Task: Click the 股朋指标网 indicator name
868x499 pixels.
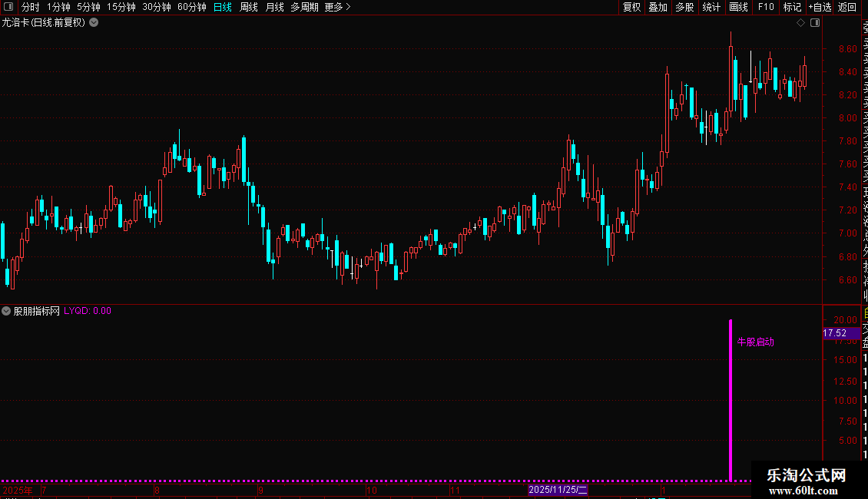Action: tap(37, 311)
